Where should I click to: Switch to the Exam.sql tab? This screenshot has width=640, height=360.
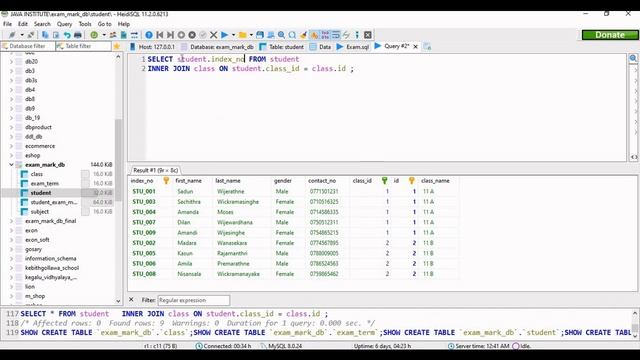pyautogui.click(x=353, y=47)
